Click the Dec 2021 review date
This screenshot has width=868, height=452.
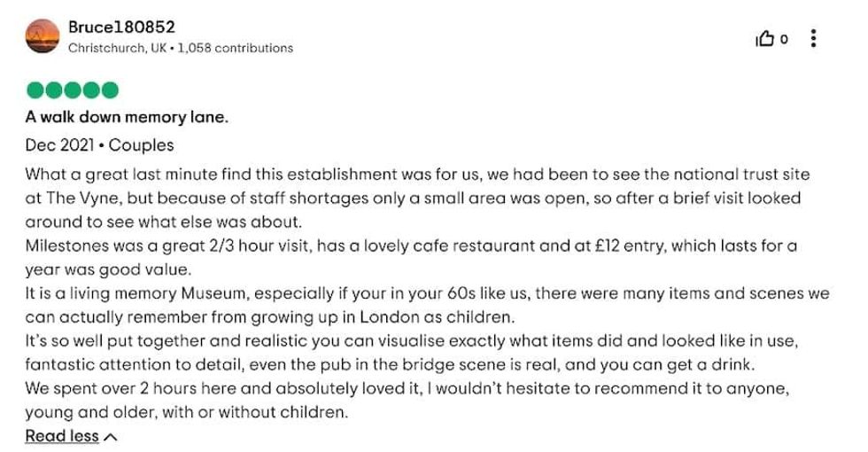click(x=60, y=144)
